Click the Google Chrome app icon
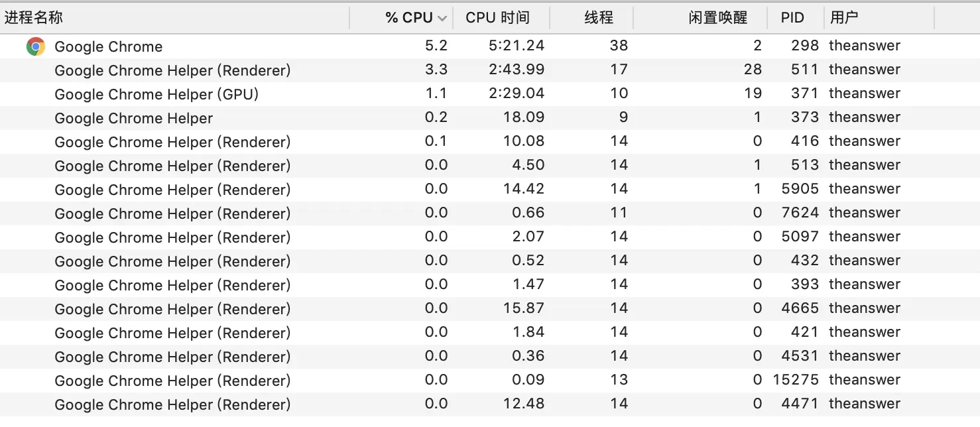Image resolution: width=980 pixels, height=427 pixels. coord(34,46)
